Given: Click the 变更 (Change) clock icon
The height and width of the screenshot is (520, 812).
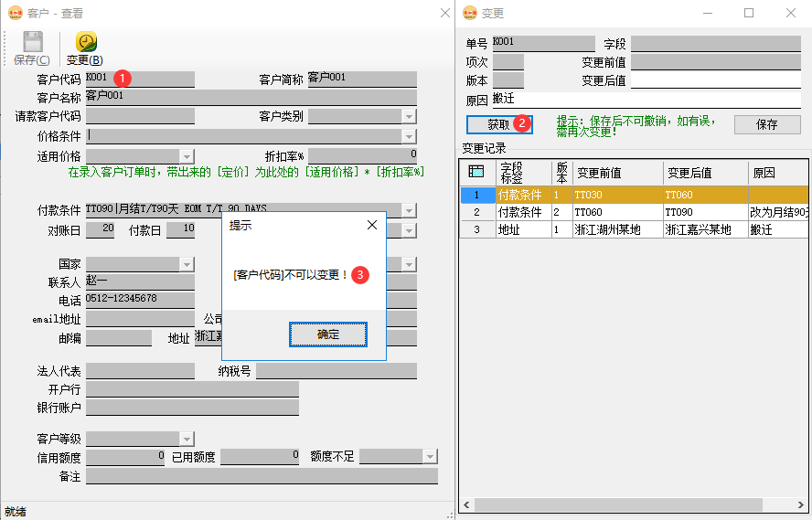Looking at the screenshot, I should tap(86, 43).
